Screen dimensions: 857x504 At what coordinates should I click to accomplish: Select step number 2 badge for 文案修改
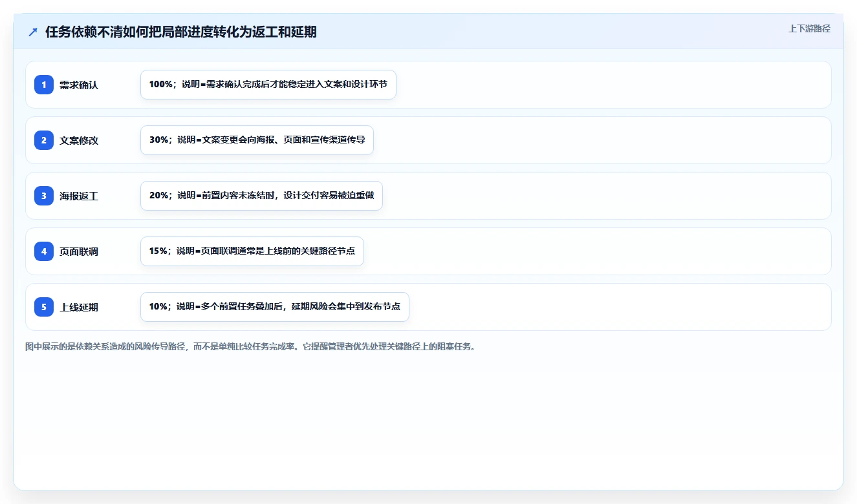44,140
